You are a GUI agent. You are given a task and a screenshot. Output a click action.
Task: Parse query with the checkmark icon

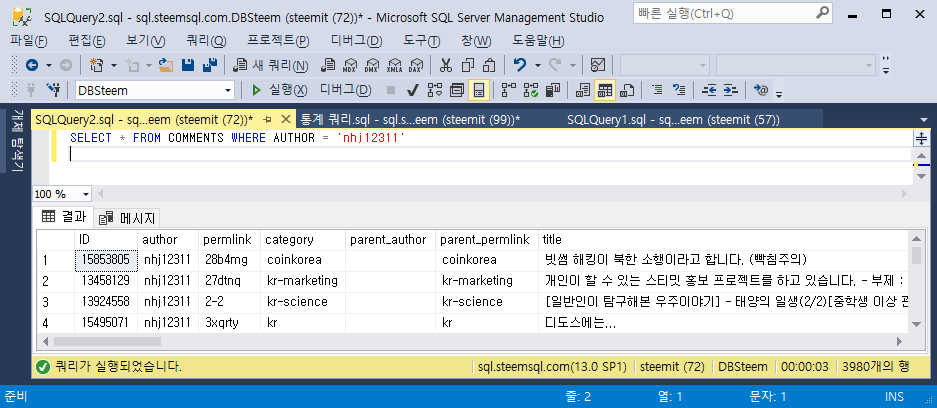pyautogui.click(x=412, y=90)
